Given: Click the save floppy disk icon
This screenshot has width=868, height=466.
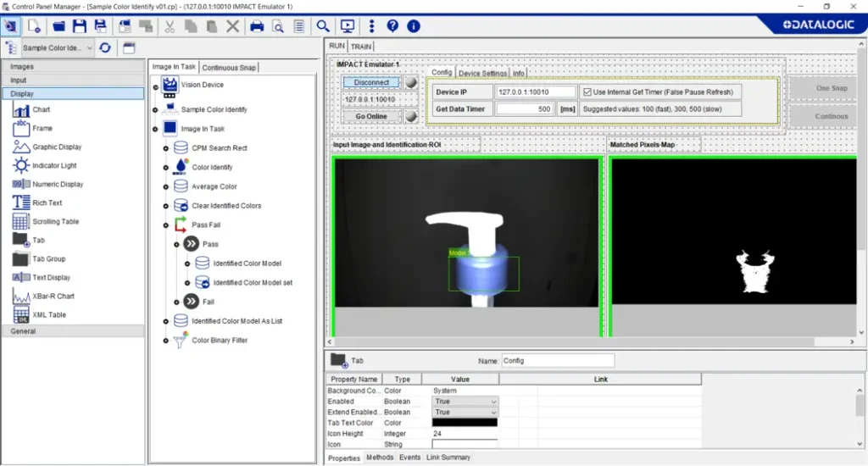Looking at the screenshot, I should [80, 26].
